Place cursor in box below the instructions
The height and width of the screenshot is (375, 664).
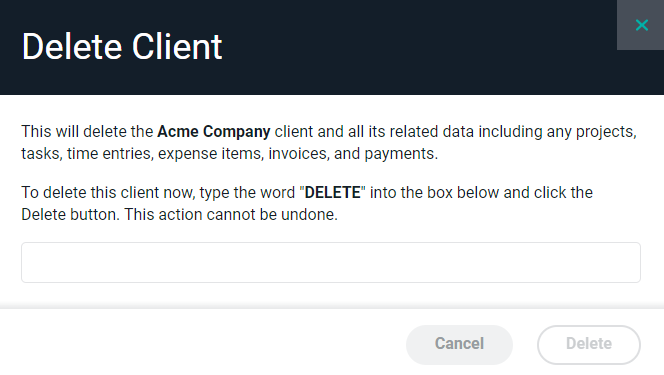coord(331,262)
